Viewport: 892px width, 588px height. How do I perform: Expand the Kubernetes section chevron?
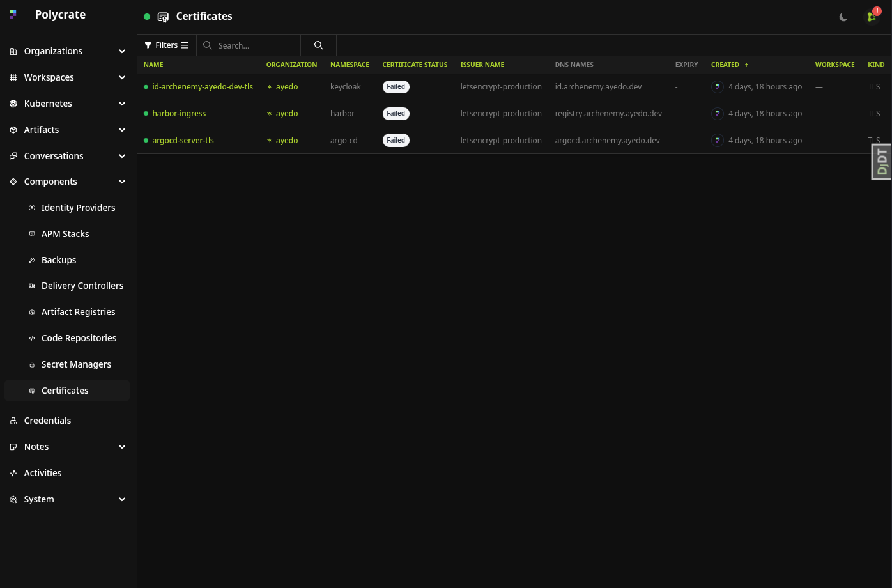tap(122, 104)
